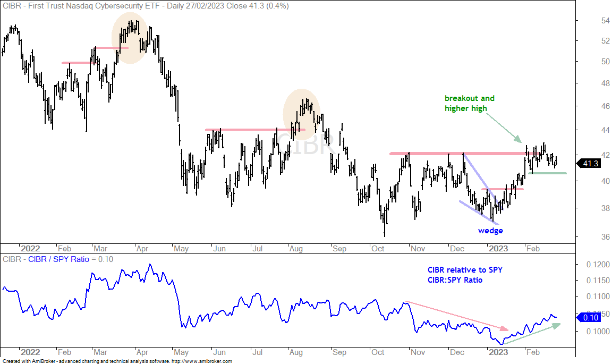612x364 pixels.
Task: Click the 'breakout and higher high' annotation
Action: tap(470, 104)
